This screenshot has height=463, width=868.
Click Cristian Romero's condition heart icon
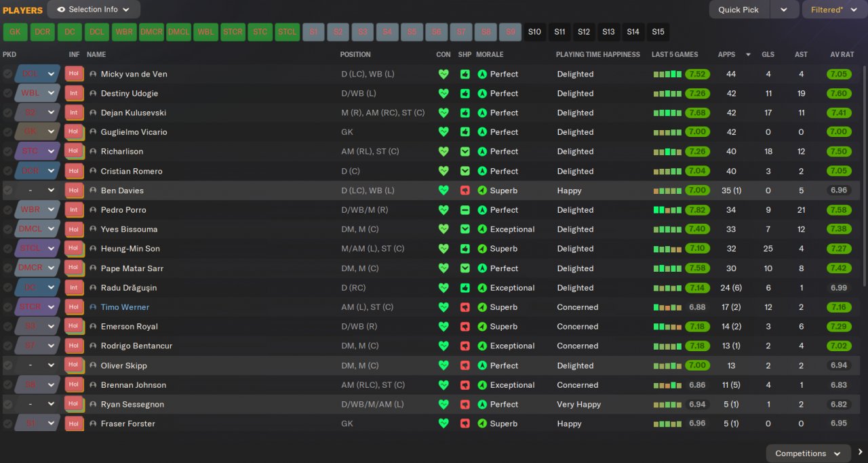443,171
